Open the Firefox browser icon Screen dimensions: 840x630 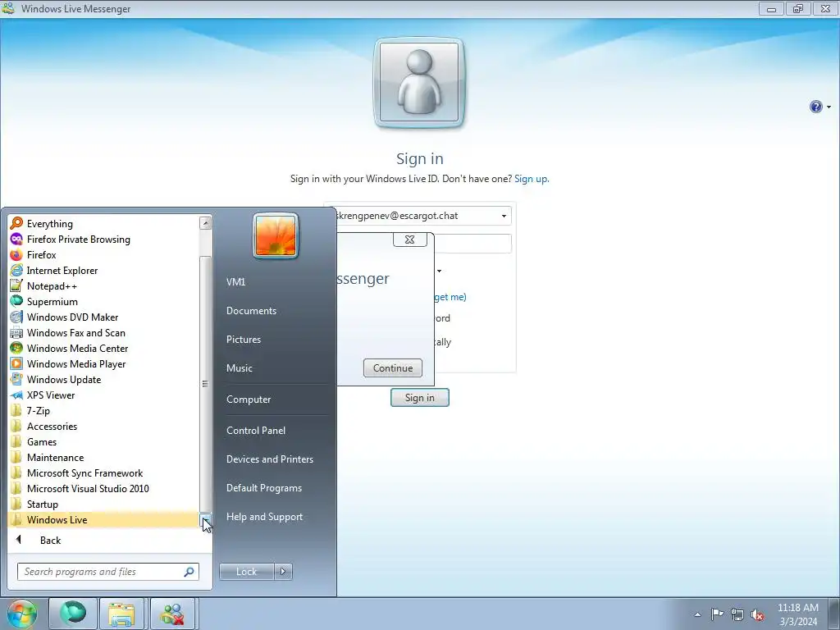(16, 254)
